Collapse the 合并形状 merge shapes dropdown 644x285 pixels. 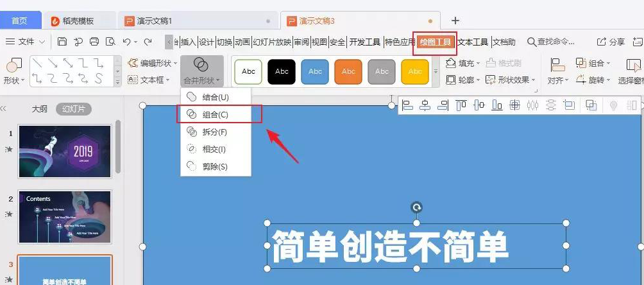click(x=201, y=71)
